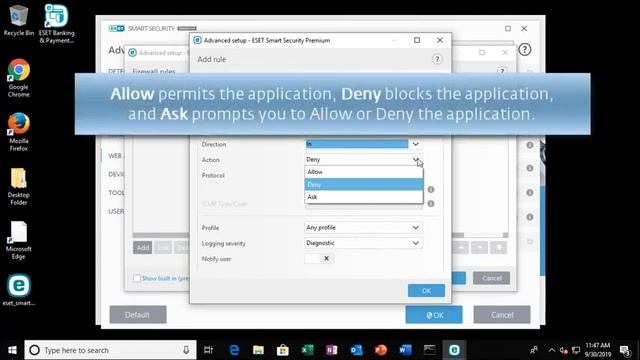Viewport: 640px width, 360px height.
Task: Select Ask in the Action list
Action: (x=364, y=197)
